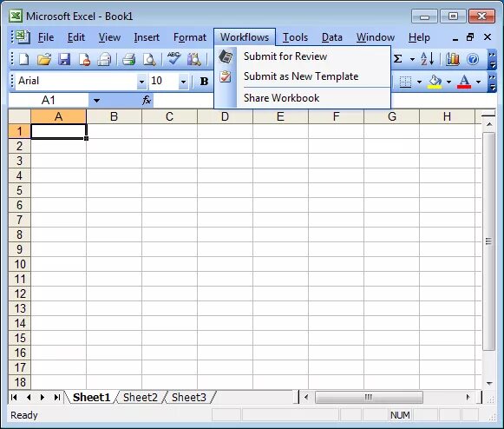Click vertical scrollbar down arrow
Screen dimensions: 504x429
point(489,383)
